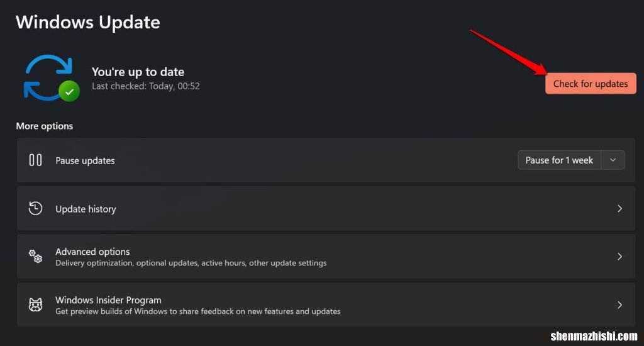Open the Advanced options entry
Screen dimensions: 644x346
92,252
